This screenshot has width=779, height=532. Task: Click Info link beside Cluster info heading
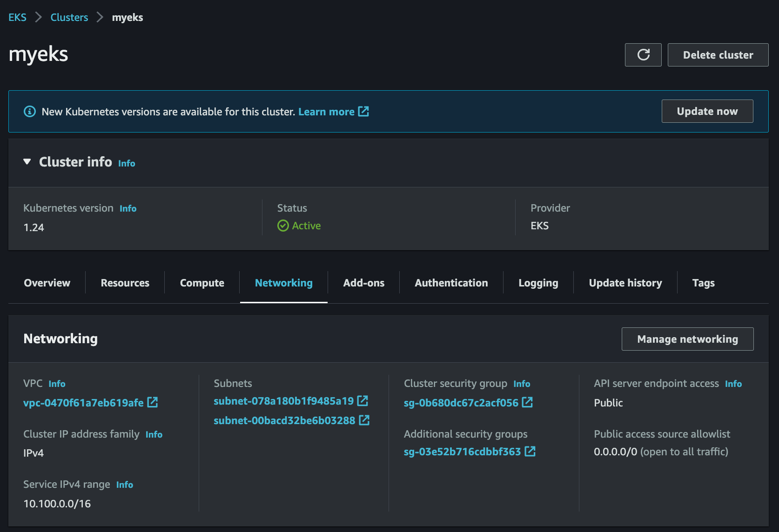127,163
